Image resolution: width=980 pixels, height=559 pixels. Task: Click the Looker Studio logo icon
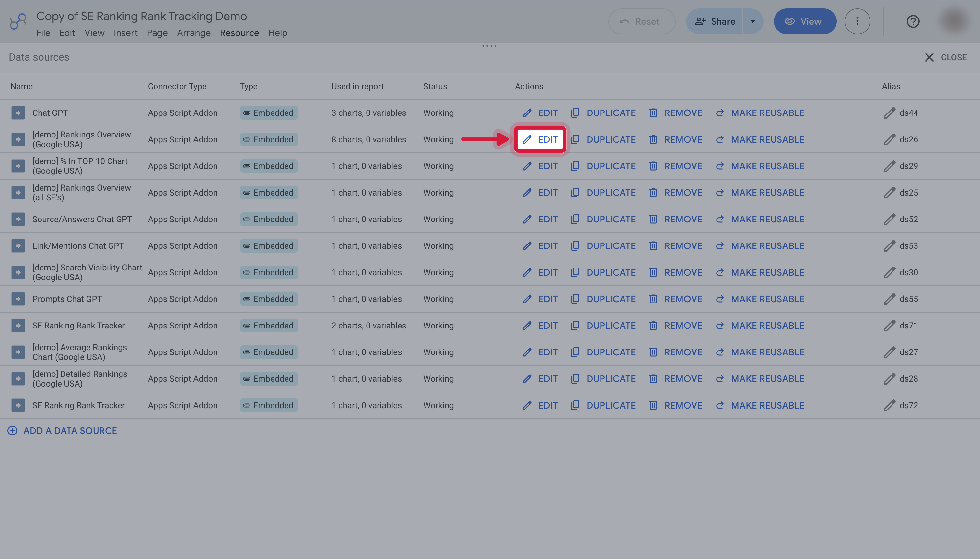(18, 21)
